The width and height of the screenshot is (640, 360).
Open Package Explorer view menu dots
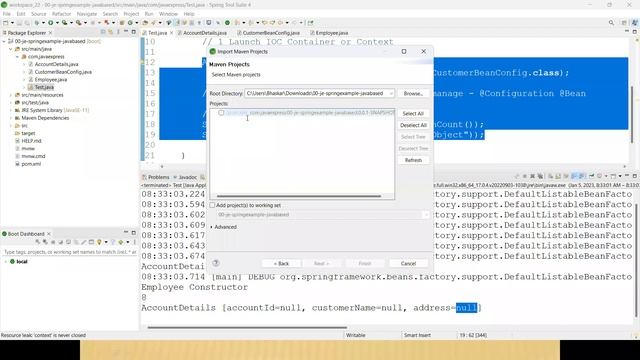[x=118, y=32]
